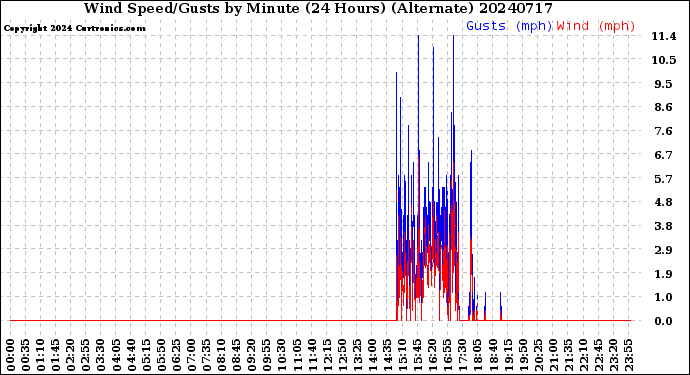The height and width of the screenshot is (375, 690).
Task: Click the 07:00 time axis label
Action: click(x=192, y=355)
